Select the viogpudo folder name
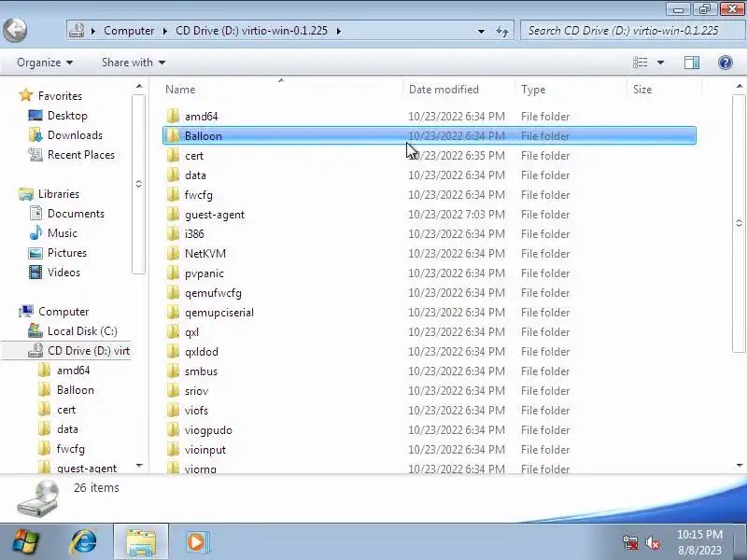Image resolution: width=747 pixels, height=560 pixels. (208, 430)
